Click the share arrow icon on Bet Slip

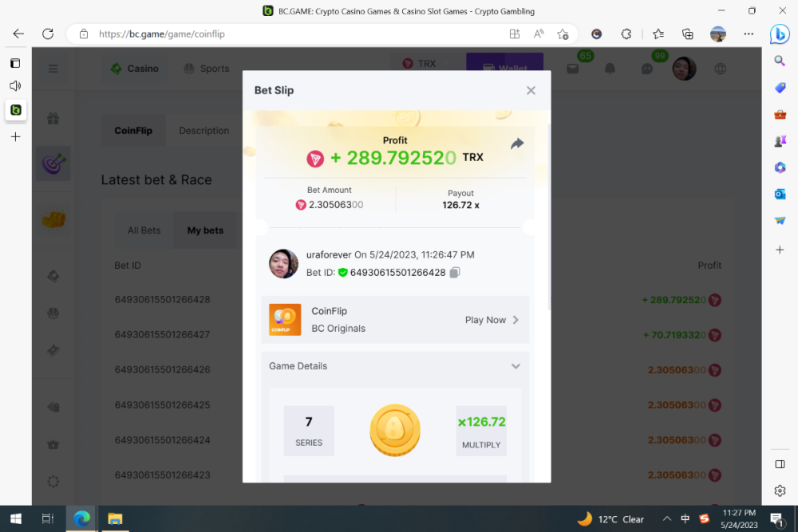click(517, 144)
